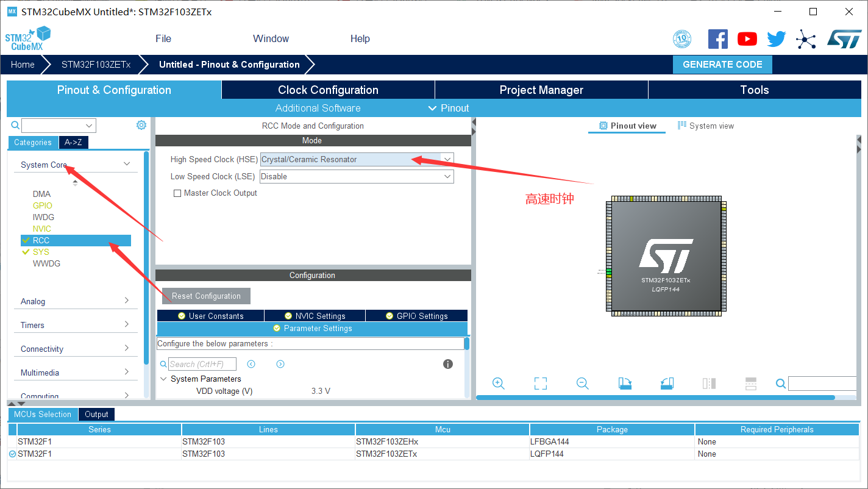Switch to the Clock Configuration tab
Viewport: 868px width, 489px height.
(x=328, y=90)
